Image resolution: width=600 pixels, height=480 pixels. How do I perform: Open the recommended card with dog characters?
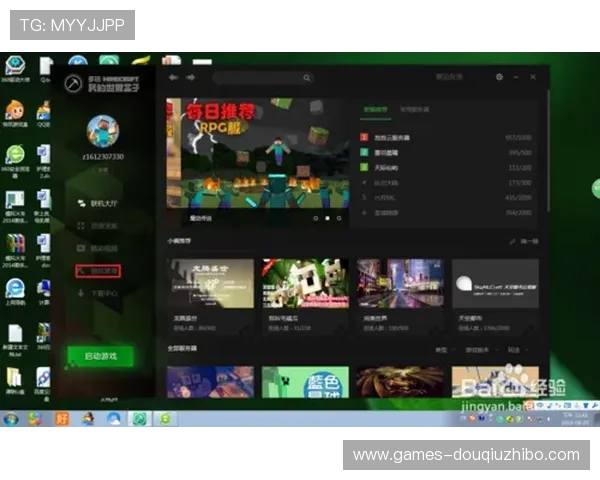click(x=305, y=296)
